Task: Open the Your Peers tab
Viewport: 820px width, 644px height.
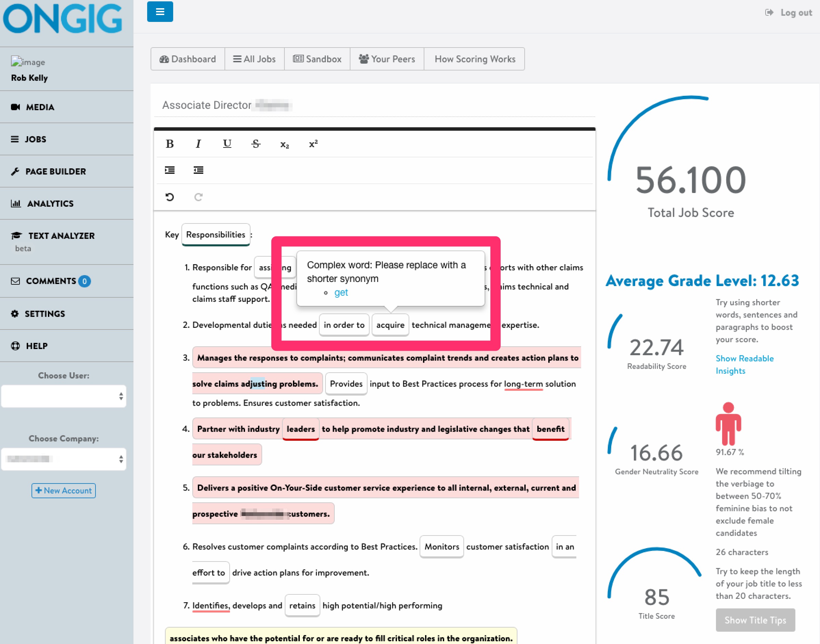Action: [x=387, y=59]
